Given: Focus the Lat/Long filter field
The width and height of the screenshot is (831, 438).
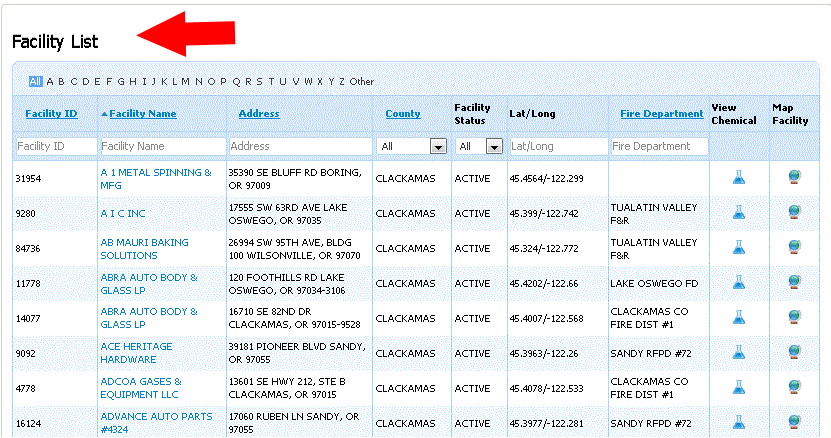Looking at the screenshot, I should 559,146.
